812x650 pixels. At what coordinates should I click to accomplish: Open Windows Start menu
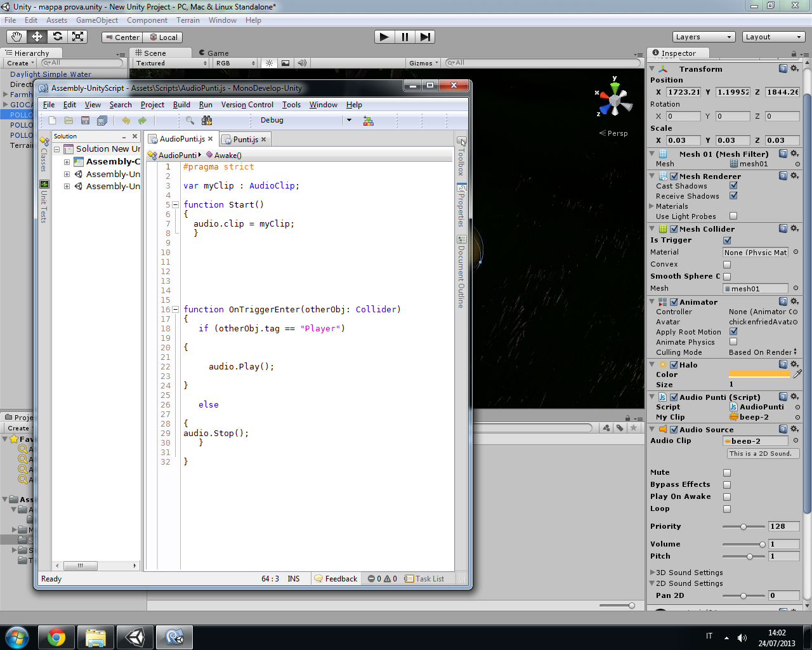17,637
